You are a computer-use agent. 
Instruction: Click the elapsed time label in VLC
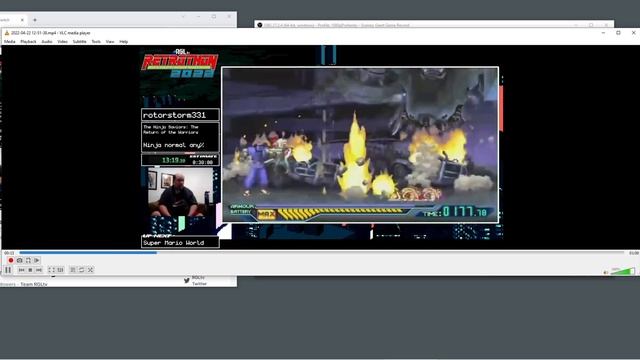[9, 253]
